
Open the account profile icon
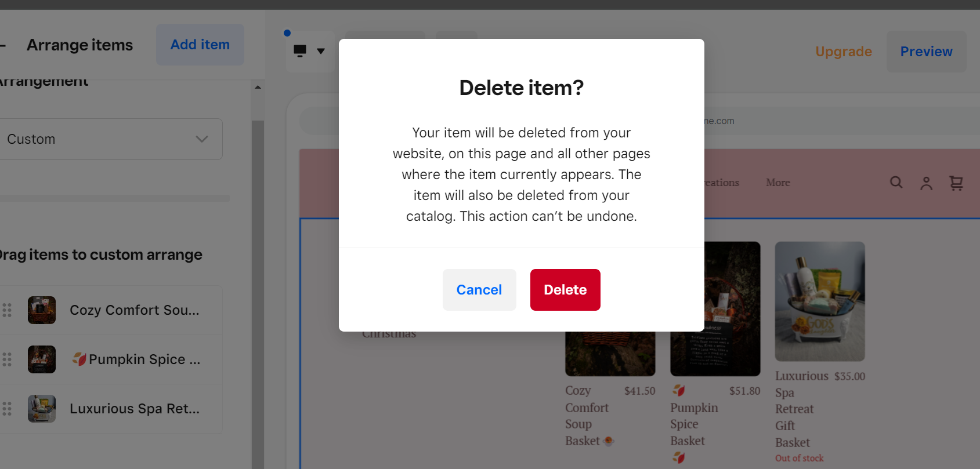pyautogui.click(x=926, y=183)
